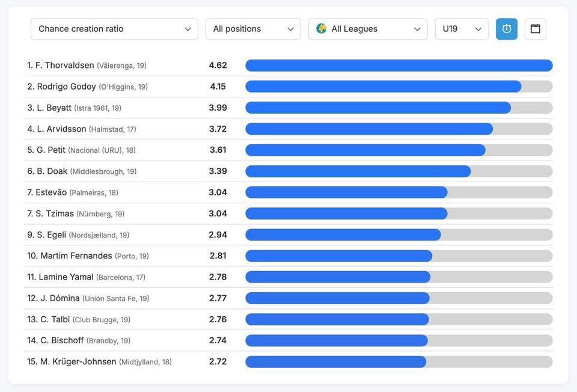Select F. Thorvaldsen player row
Viewport: 577px width, 392px height.
point(65,66)
